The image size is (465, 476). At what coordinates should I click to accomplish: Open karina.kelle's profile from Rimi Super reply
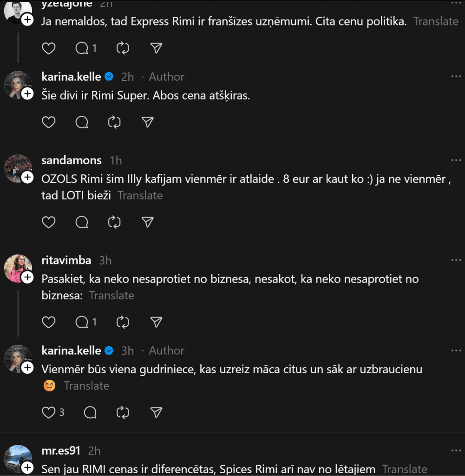(71, 77)
